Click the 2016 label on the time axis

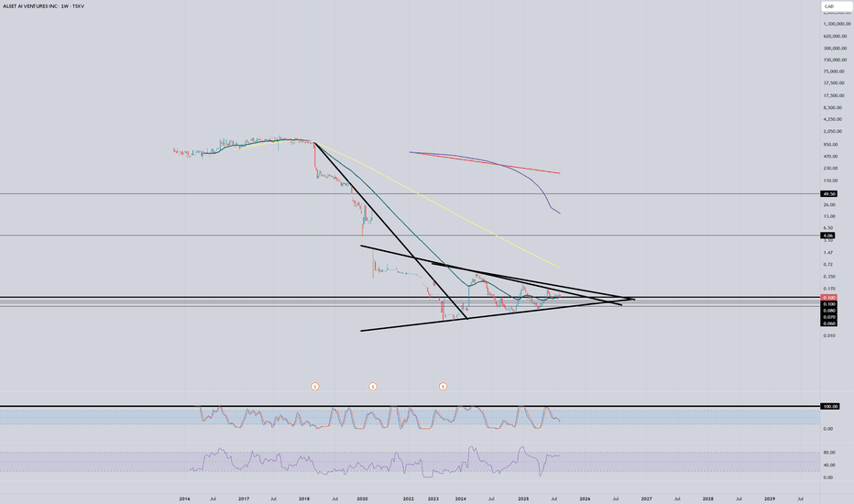(x=184, y=499)
